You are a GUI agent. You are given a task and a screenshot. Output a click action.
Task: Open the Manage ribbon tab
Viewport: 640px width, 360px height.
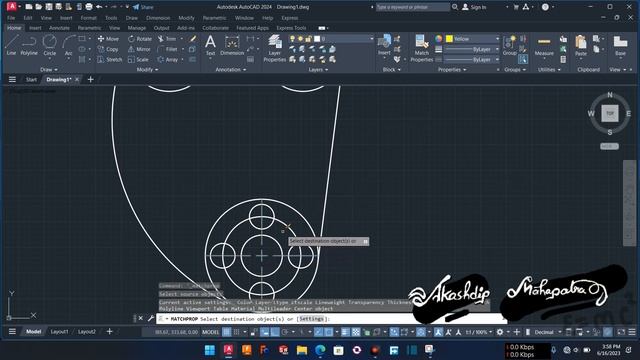[x=137, y=28]
